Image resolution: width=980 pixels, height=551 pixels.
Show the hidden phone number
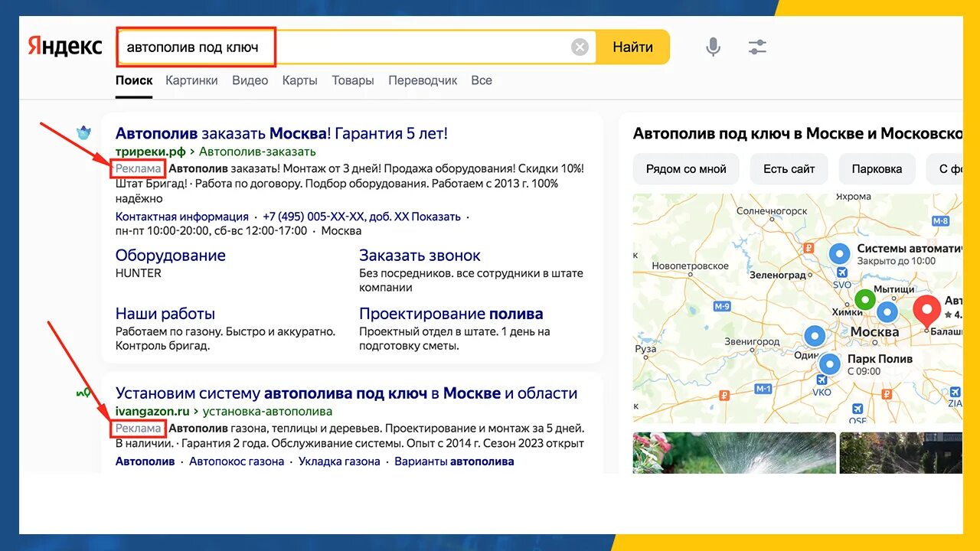point(436,217)
